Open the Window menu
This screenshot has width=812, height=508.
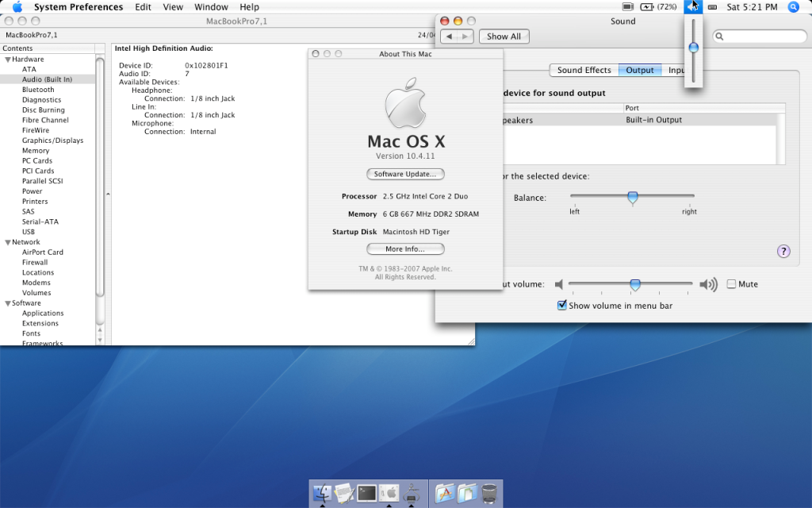[211, 7]
